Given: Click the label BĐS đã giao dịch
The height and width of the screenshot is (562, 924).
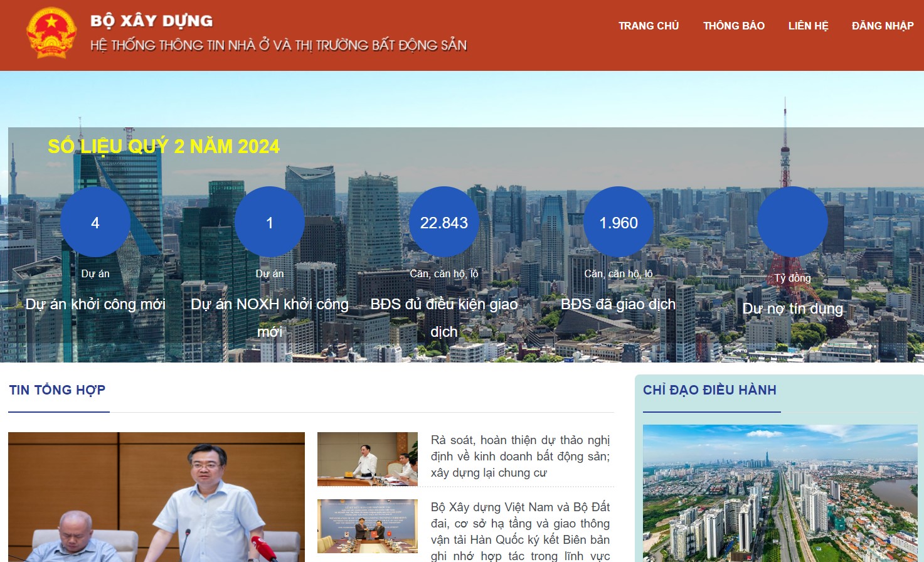Looking at the screenshot, I should [x=619, y=304].
